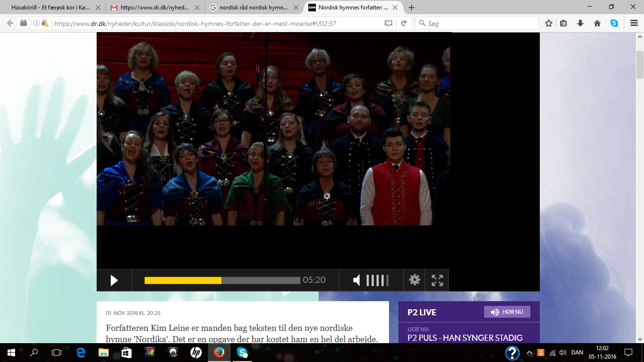Bookmark this page with the star

click(x=549, y=23)
